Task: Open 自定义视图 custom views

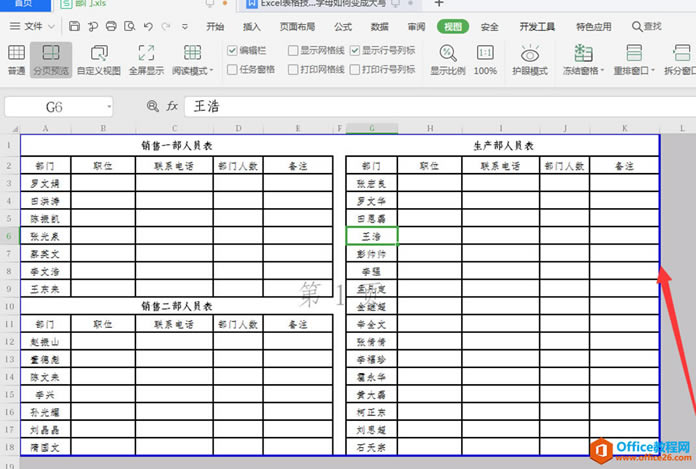Action: (x=99, y=60)
